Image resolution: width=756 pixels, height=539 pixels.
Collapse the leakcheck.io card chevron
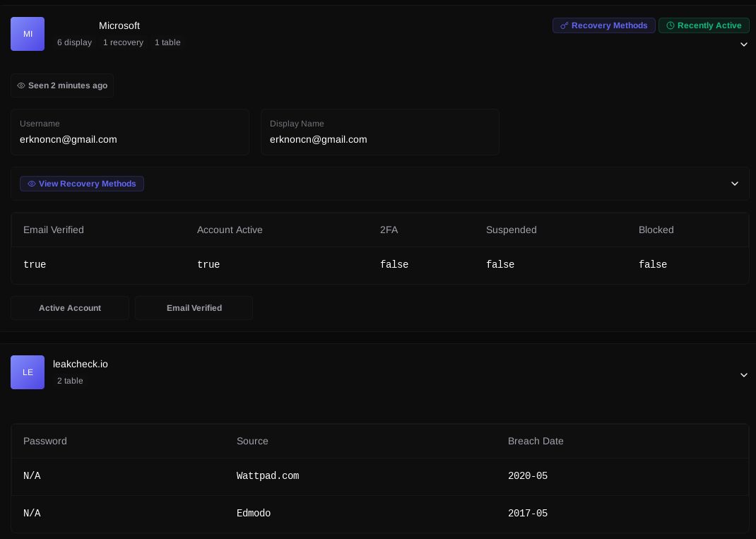[744, 375]
